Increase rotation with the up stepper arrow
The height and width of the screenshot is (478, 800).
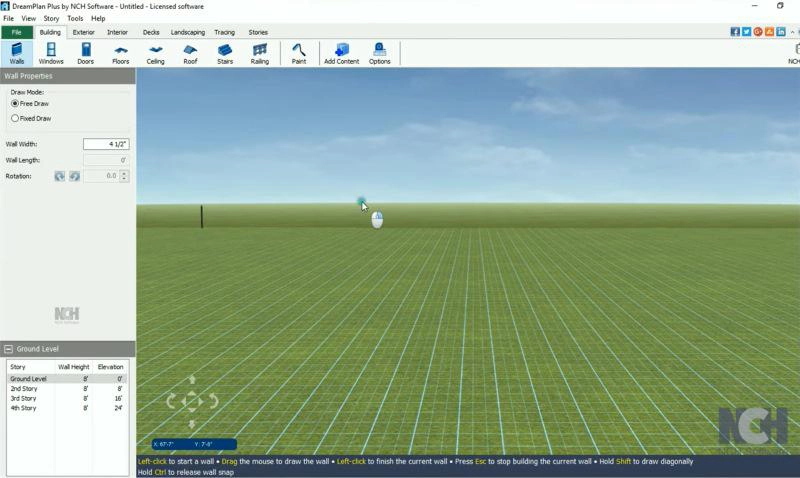(125, 173)
